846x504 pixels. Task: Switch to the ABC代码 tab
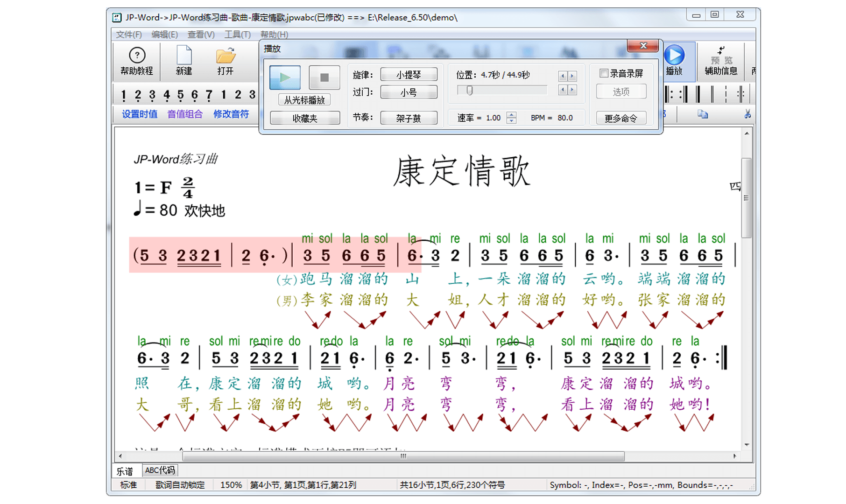[160, 470]
